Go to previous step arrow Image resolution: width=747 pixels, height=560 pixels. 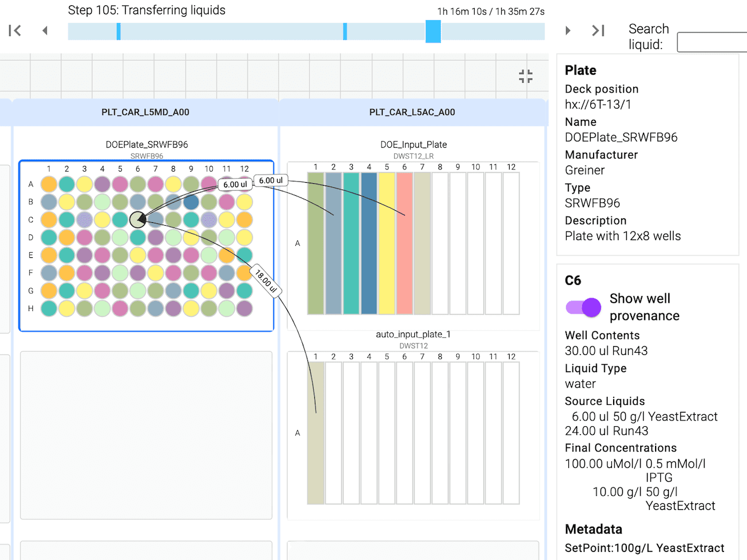tap(45, 30)
